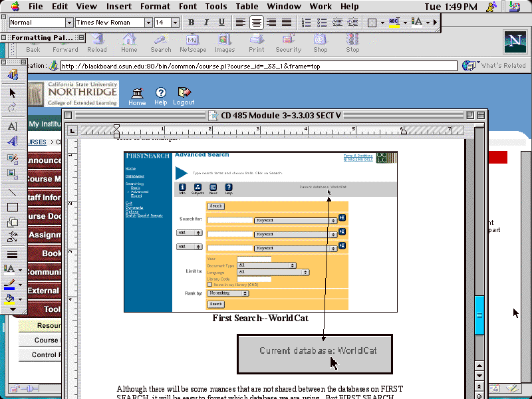This screenshot has height=399, width=532.
Task: Open the File menu
Action: point(36,7)
